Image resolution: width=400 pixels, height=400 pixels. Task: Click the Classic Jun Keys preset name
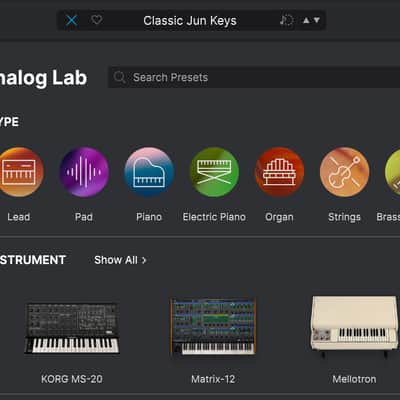point(190,21)
